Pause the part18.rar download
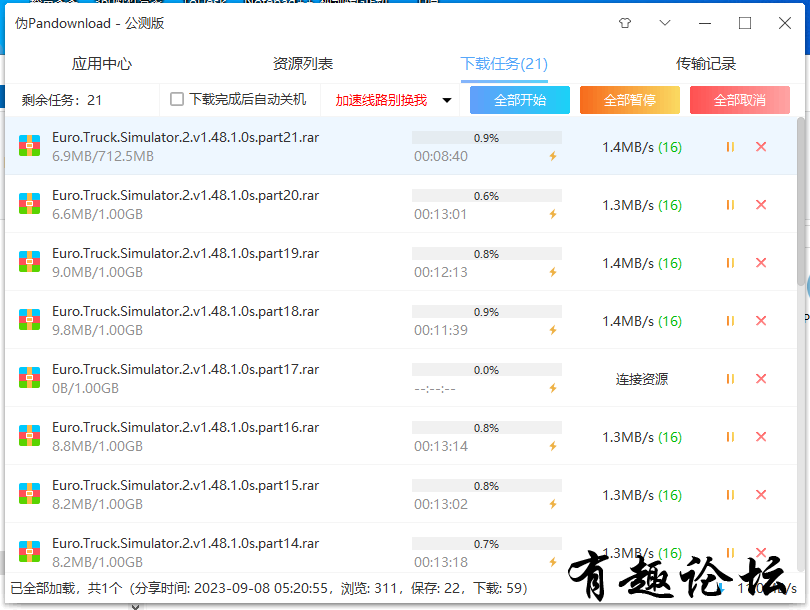 tap(730, 321)
